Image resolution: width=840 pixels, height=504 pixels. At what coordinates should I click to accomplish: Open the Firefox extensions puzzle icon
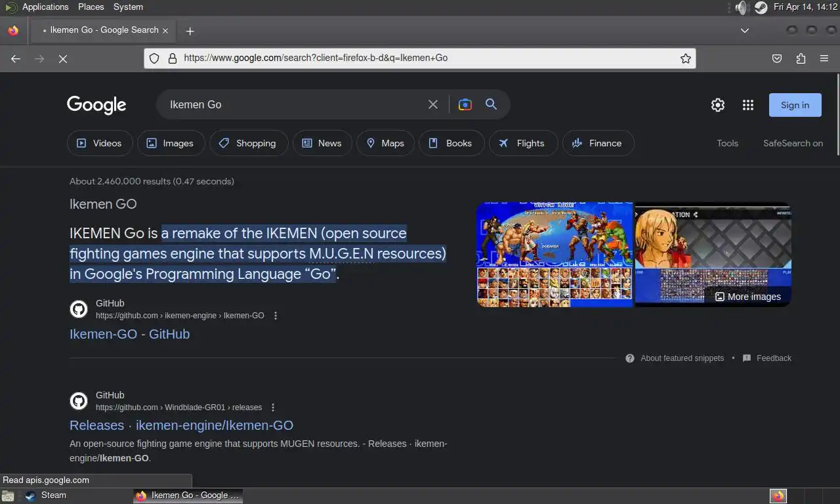pyautogui.click(x=801, y=58)
